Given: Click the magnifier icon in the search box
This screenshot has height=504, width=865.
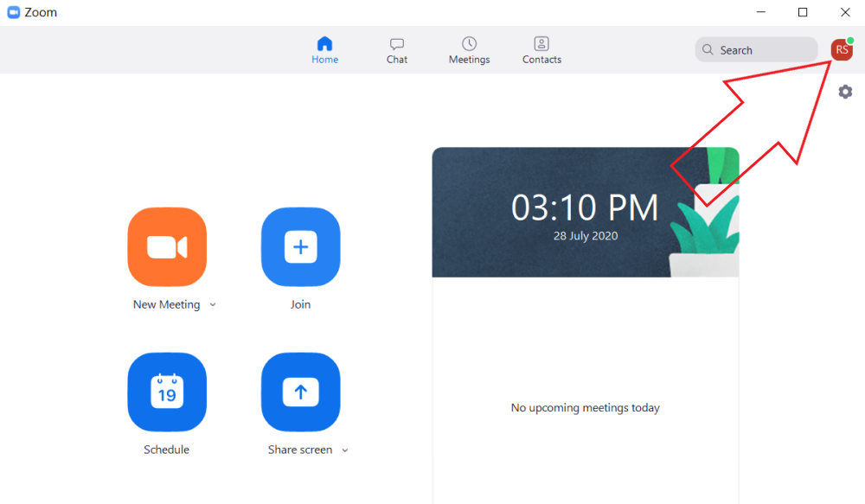Looking at the screenshot, I should tap(708, 50).
